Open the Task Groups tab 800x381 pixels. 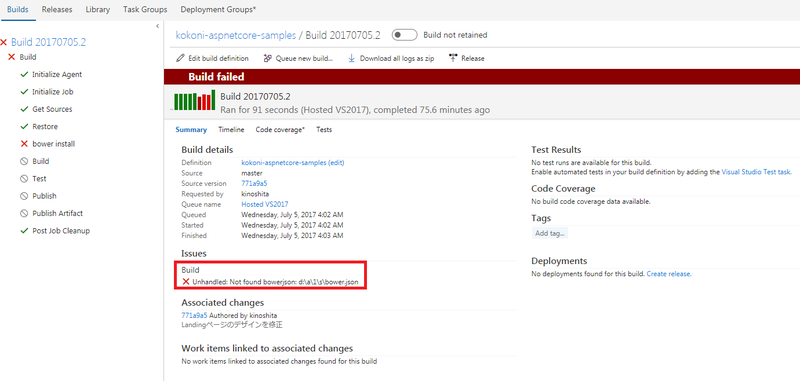click(145, 10)
